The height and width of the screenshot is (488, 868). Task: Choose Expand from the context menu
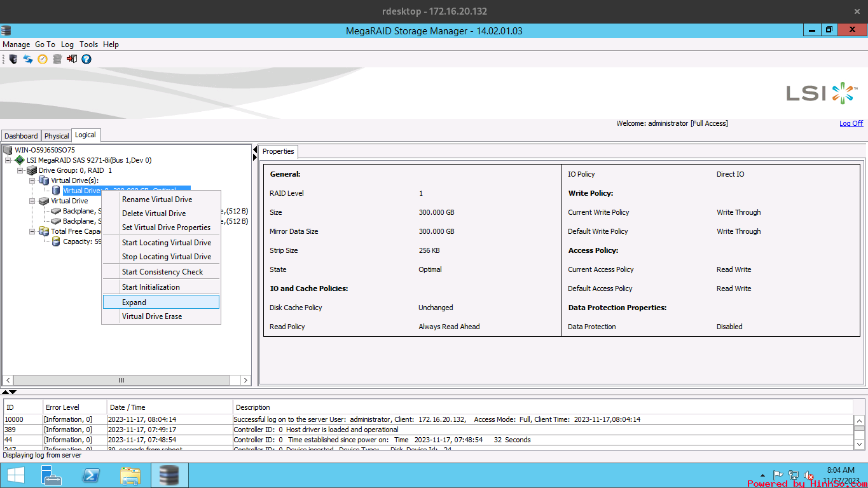(161, 302)
